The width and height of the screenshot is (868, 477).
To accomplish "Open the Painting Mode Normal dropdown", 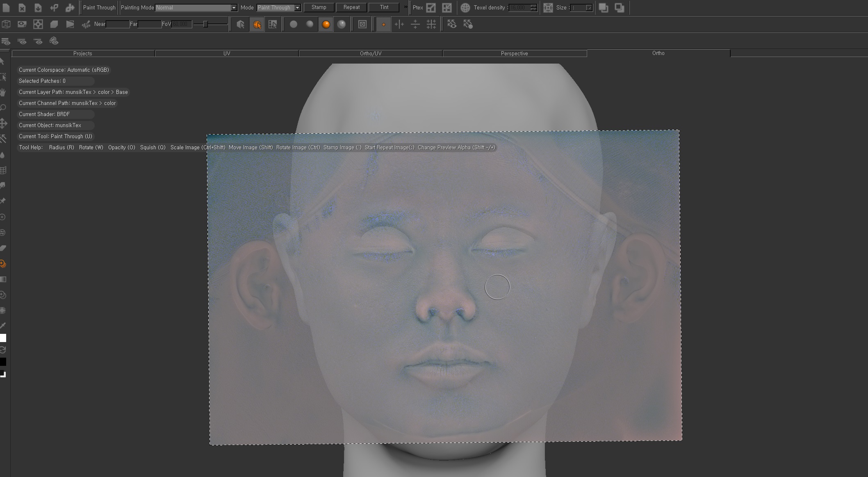I will [x=234, y=8].
